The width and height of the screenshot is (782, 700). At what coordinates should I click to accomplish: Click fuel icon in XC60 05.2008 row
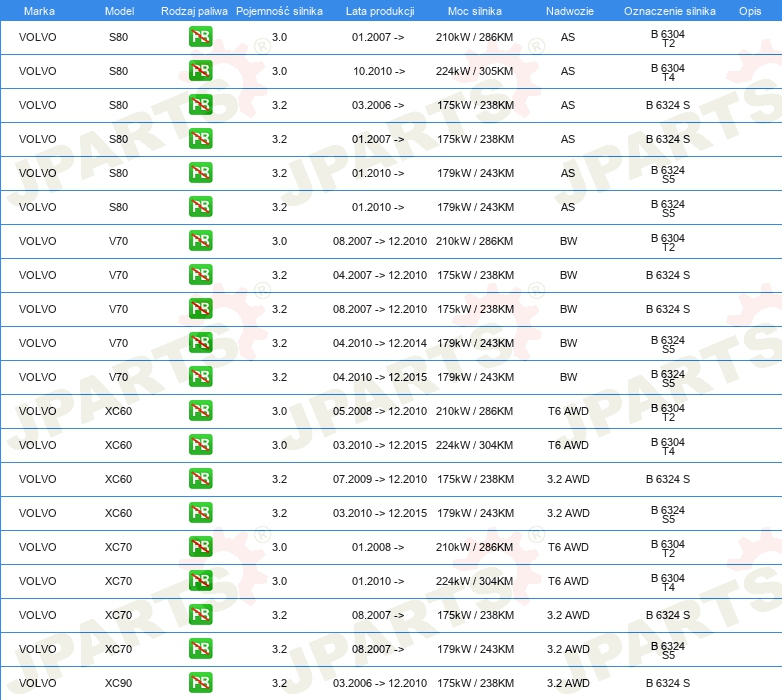(x=200, y=411)
